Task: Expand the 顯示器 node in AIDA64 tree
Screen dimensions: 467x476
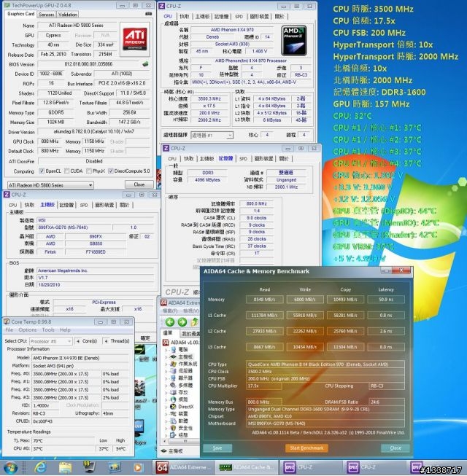Action: [166, 378]
